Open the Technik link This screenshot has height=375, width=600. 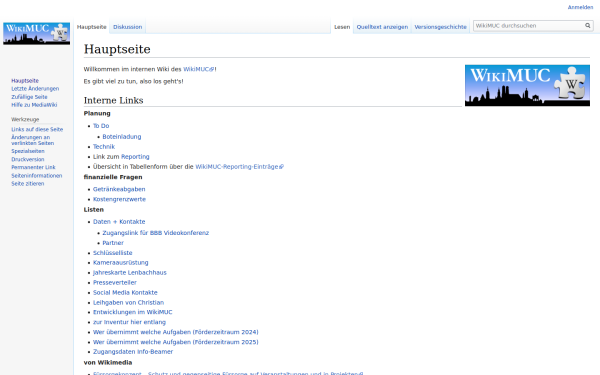pos(104,147)
